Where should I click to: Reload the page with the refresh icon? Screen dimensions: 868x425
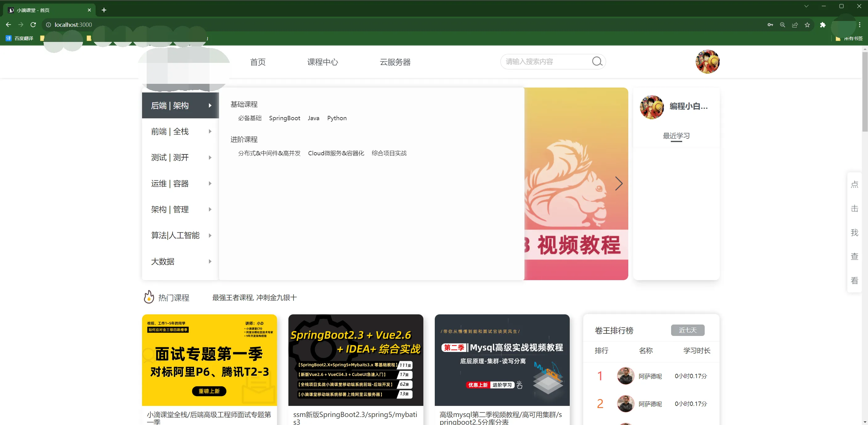[33, 25]
